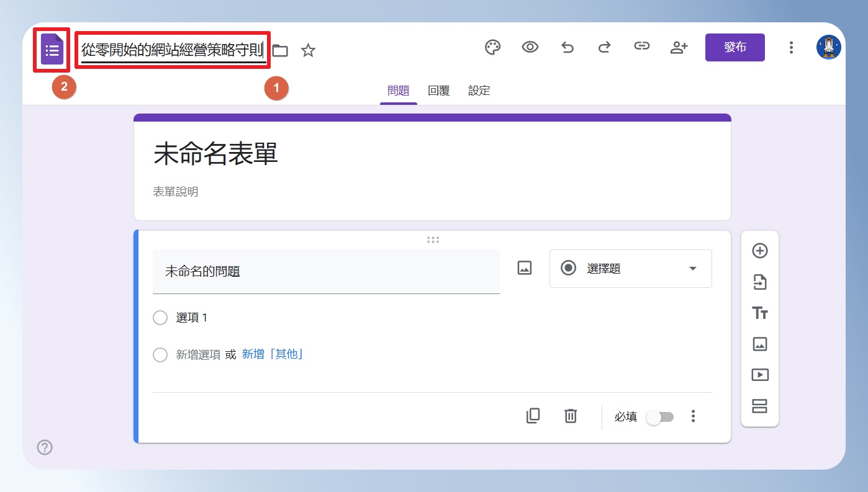Duplicate the question
This screenshot has width=868, height=492.
point(533,416)
